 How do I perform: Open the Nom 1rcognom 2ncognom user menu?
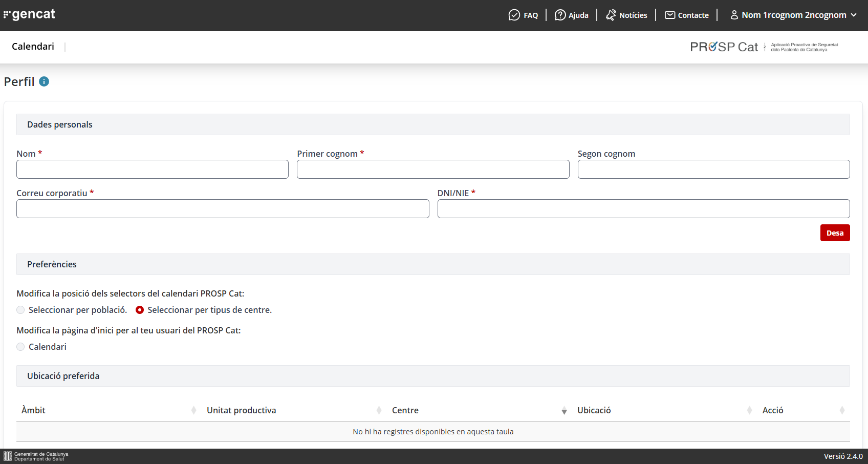tap(793, 15)
